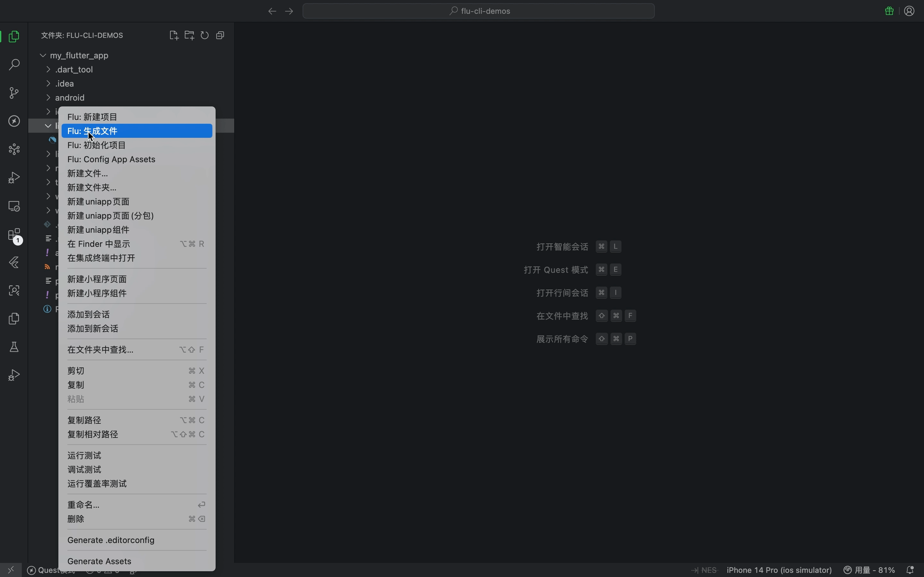Click Generate Assets at menu bottom
The height and width of the screenshot is (577, 924).
(99, 561)
